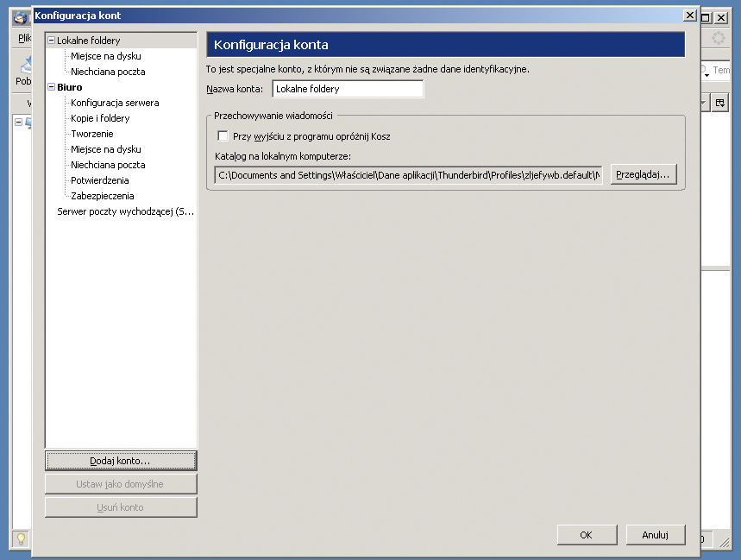The height and width of the screenshot is (560, 741).
Task: Click the Thunderbird application icon in title bar
Action: coord(21,17)
